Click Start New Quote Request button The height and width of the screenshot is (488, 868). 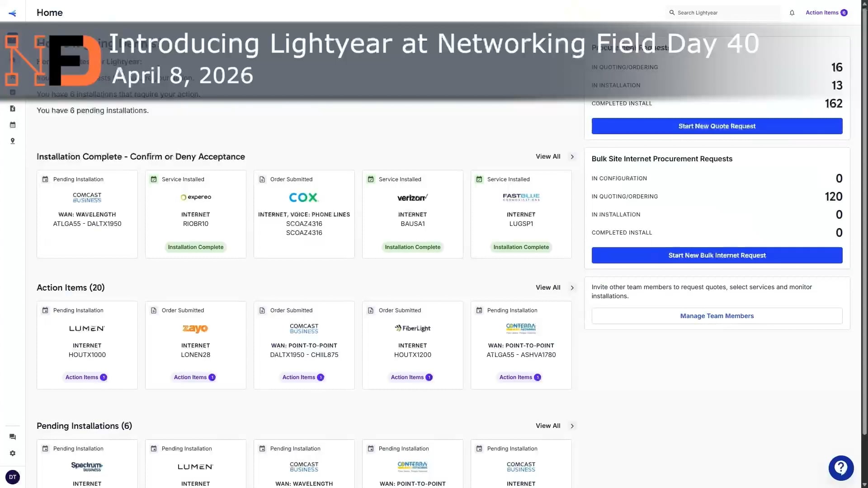[717, 126]
